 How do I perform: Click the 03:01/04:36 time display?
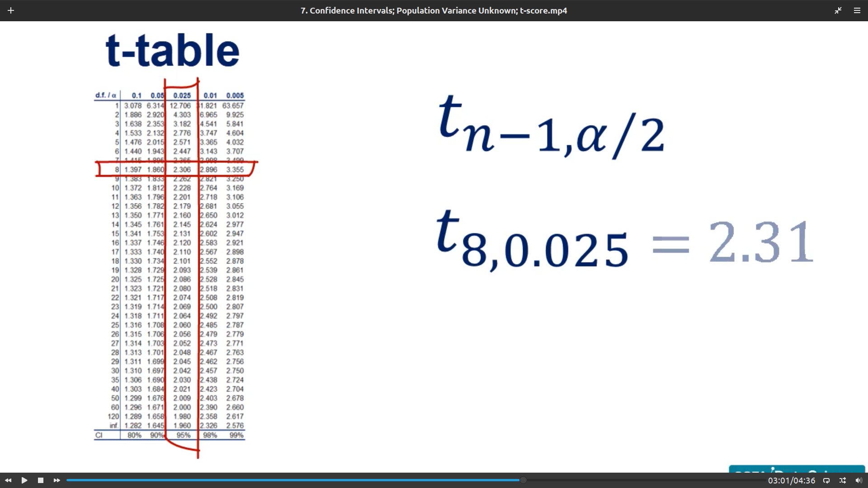(791, 480)
